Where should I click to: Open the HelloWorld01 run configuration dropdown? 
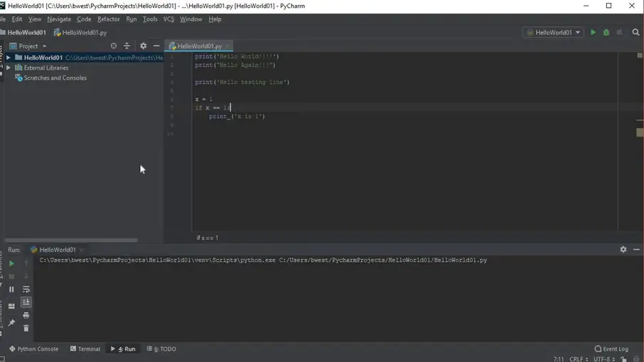pyautogui.click(x=553, y=32)
